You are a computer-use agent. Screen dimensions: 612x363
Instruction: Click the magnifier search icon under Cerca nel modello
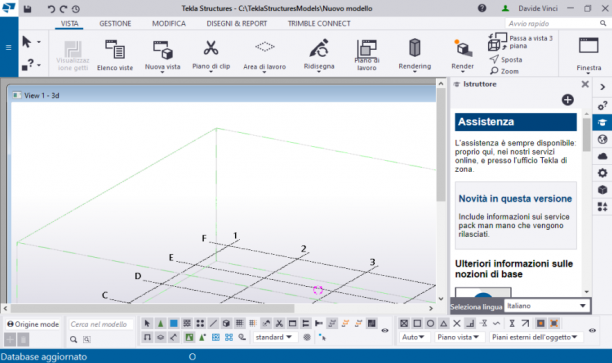(x=73, y=340)
